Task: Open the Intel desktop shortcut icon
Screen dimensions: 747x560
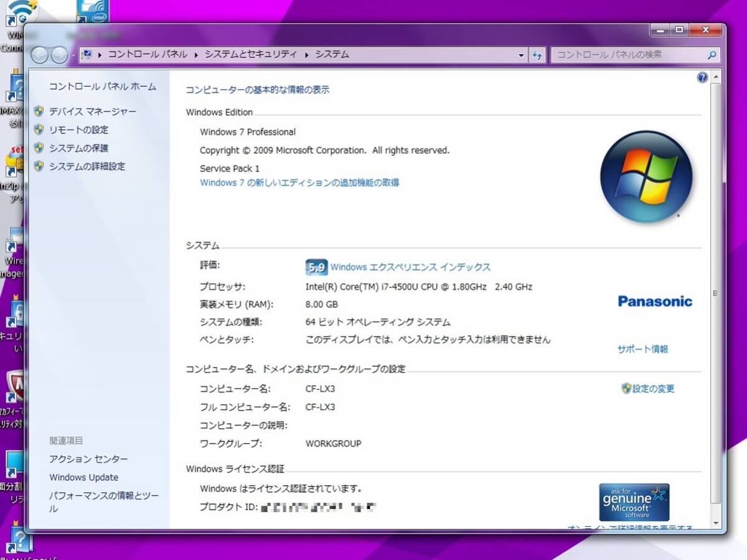Action: 93,12
